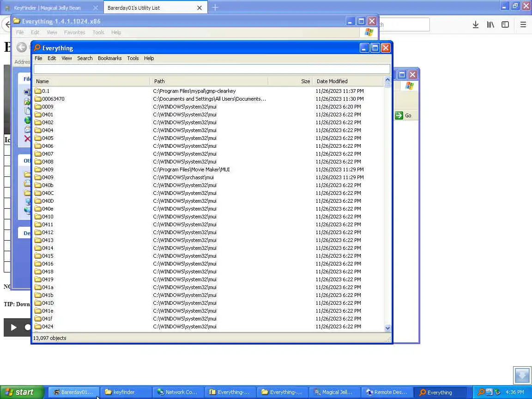The width and height of the screenshot is (532, 399).
Task: Open the Windows Start menu
Action: click(x=22, y=392)
